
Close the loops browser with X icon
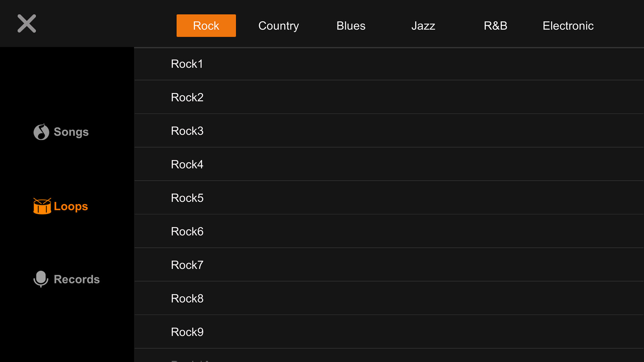coord(27,23)
